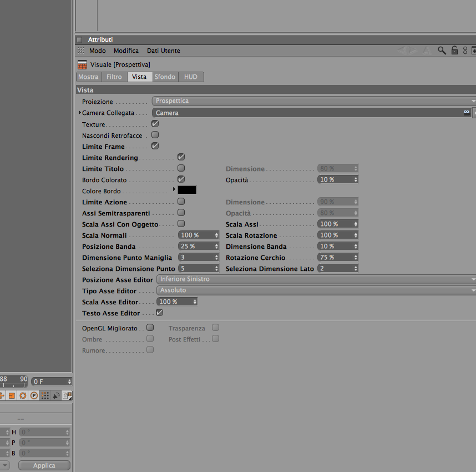Enable OpenGL Migliorato checkbox
Screen dimensions: 476x472
(150, 327)
